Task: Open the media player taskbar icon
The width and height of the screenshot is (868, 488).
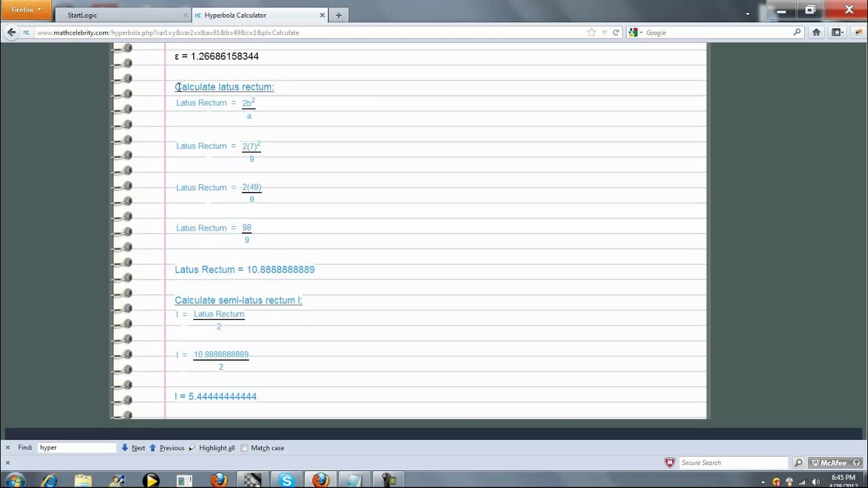Action: [151, 481]
